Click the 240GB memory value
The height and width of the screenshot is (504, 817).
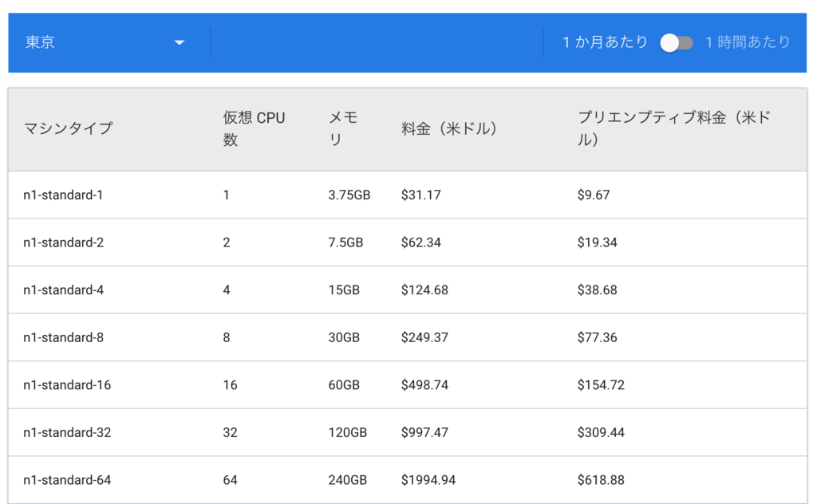pos(348,480)
